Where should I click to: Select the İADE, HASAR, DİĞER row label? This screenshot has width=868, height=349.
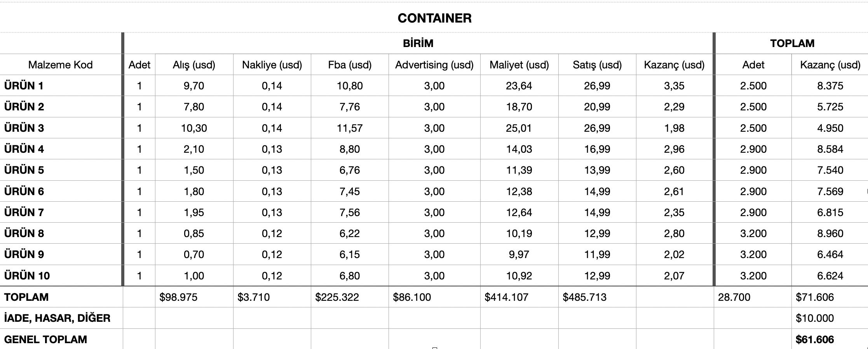click(x=57, y=318)
